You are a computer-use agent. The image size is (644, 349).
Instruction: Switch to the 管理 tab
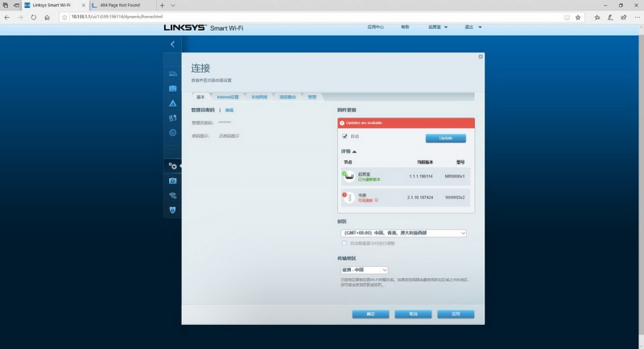point(312,97)
